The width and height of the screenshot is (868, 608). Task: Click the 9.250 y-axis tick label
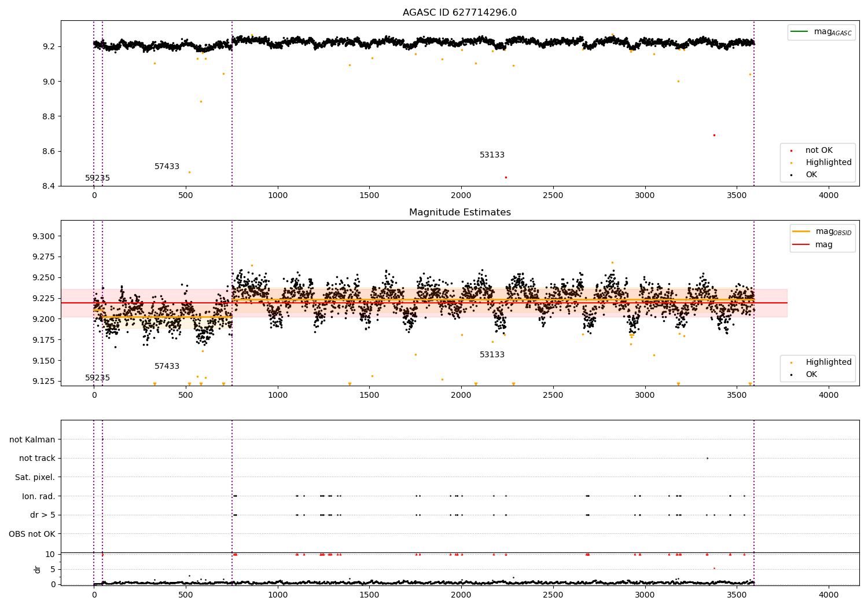43,278
